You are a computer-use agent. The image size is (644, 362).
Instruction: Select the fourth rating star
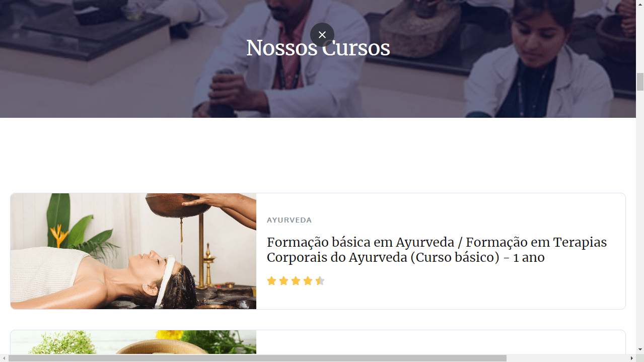point(308,281)
